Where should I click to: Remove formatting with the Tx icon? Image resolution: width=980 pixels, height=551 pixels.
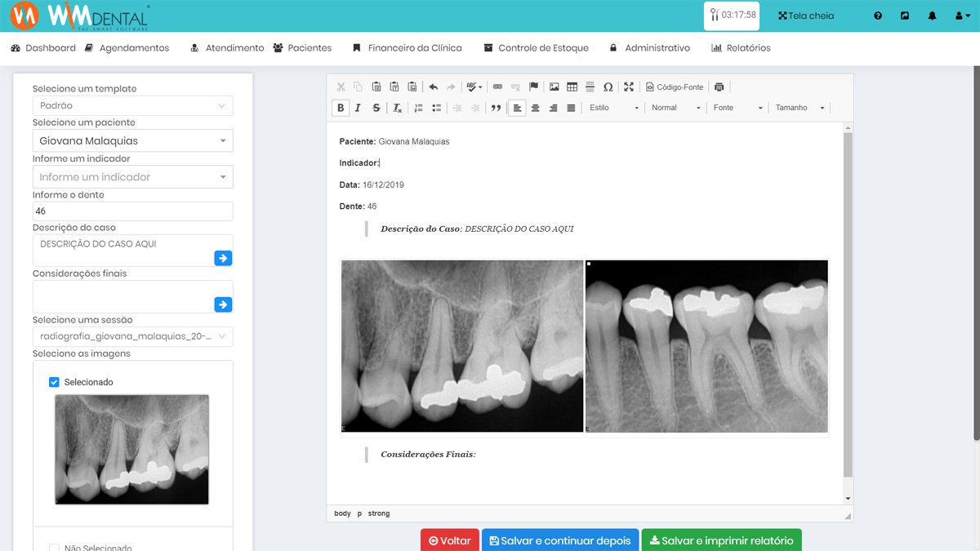[398, 108]
